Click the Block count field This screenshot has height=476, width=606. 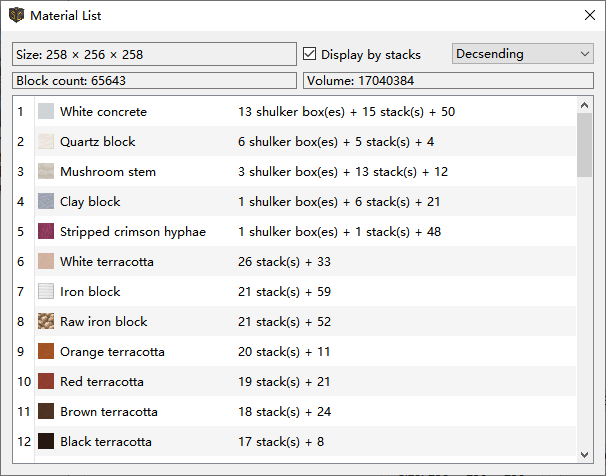coord(154,80)
